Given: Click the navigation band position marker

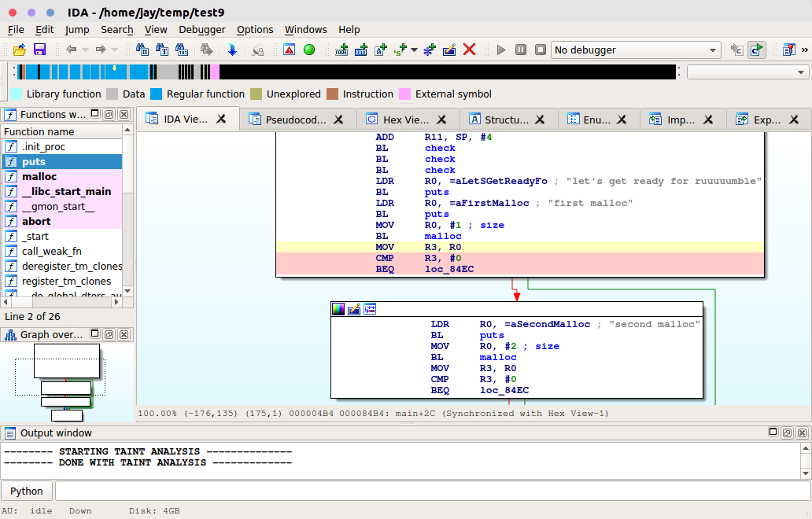Looking at the screenshot, I should (x=114, y=68).
